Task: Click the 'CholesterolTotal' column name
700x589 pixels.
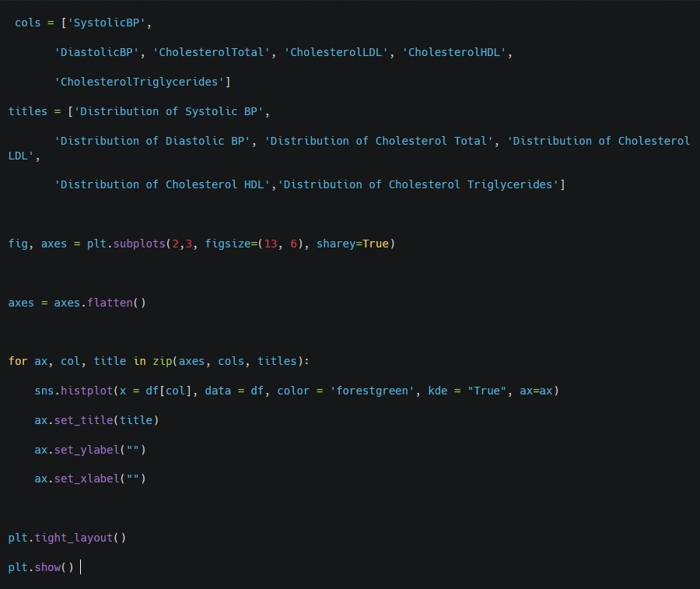Action: (211, 52)
